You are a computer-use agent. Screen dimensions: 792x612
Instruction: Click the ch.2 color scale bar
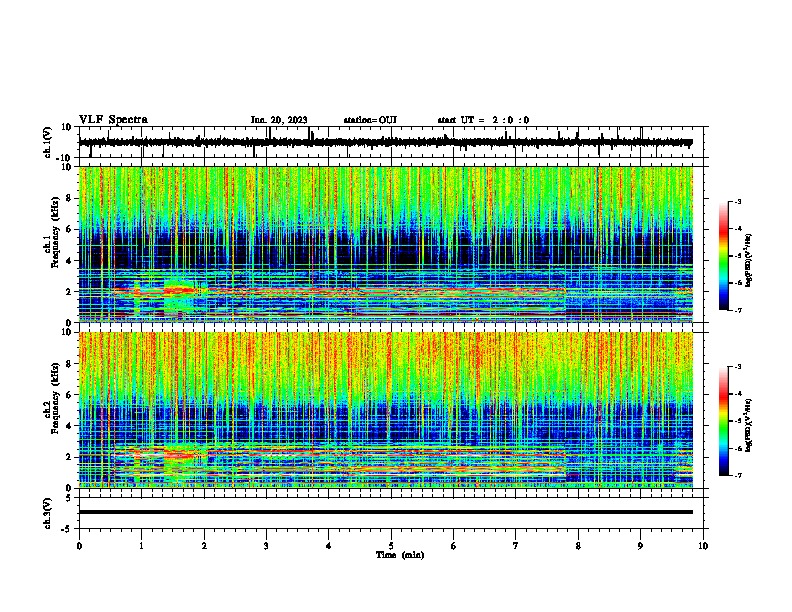724,421
